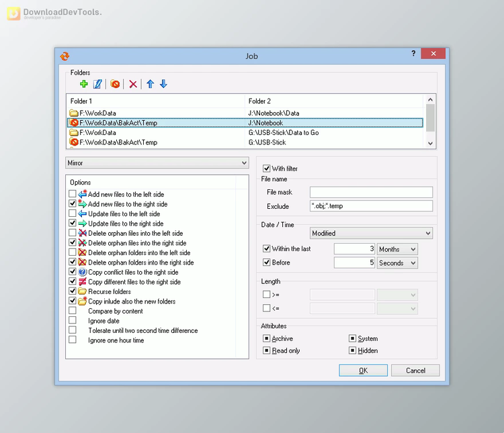The height and width of the screenshot is (433, 504).
Task: Click the Exclude field with *.obj;*.temp
Action: click(x=371, y=206)
